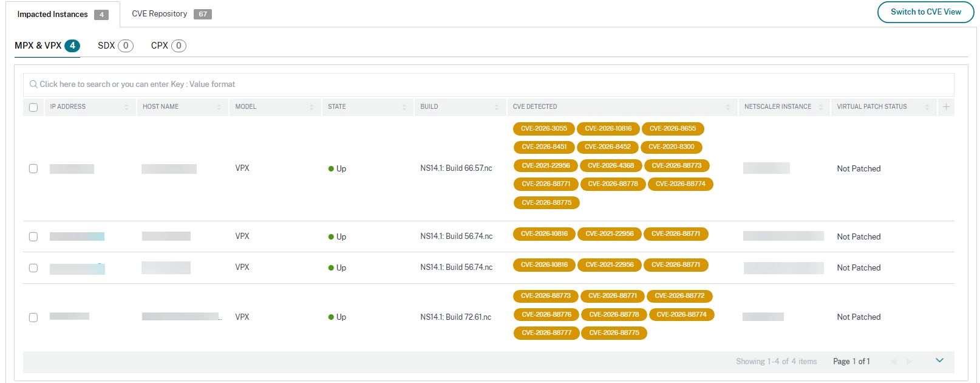Click VPX model in Build 66.57 row
The image size is (980, 383).
[242, 168]
